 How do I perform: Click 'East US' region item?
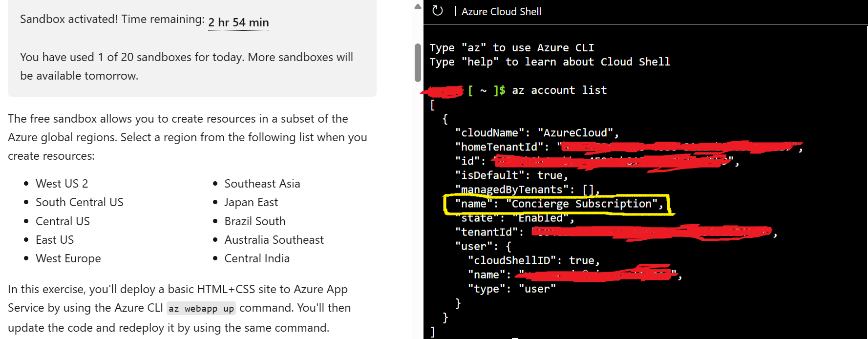pyautogui.click(x=55, y=240)
